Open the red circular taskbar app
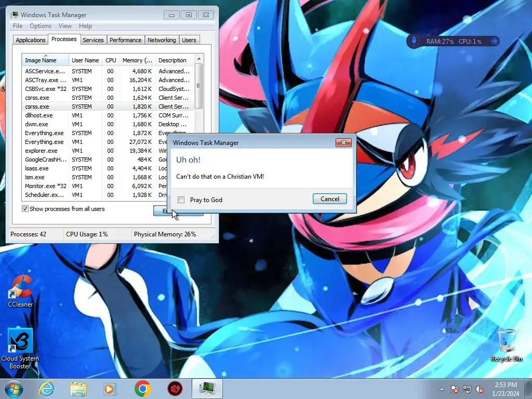Viewport: 532px width, 399px height. click(175, 389)
